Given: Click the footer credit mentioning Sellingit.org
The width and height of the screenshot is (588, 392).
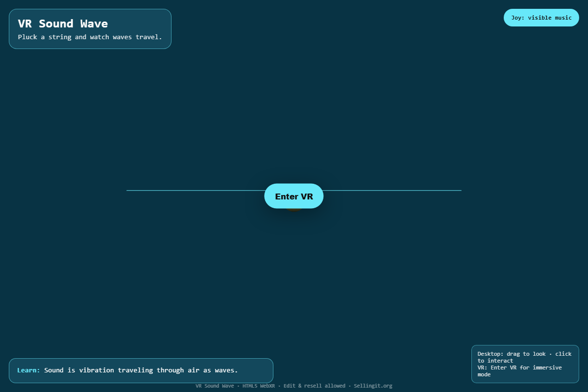Looking at the screenshot, I should [294, 386].
